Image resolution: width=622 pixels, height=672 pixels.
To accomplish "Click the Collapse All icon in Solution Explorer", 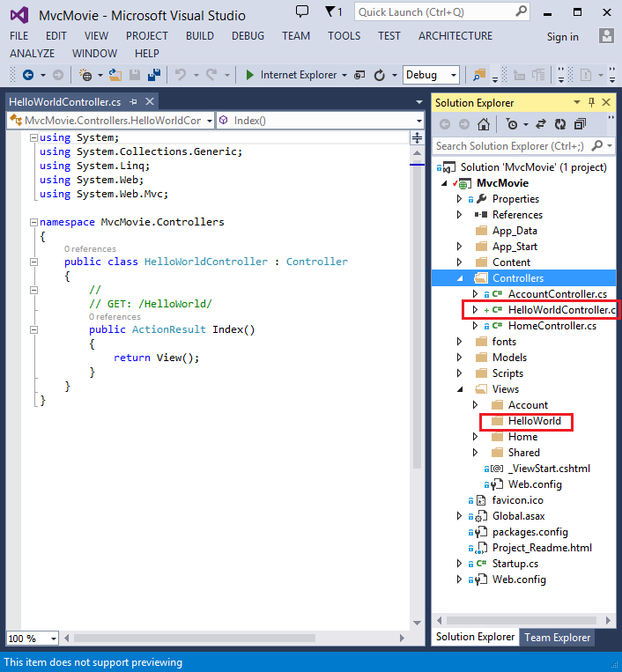I will coord(580,124).
